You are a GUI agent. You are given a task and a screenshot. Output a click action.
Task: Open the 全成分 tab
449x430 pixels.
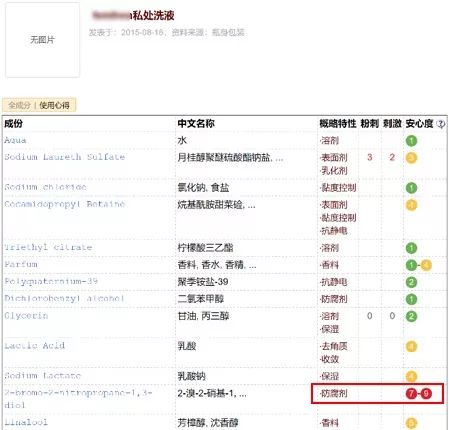tap(19, 105)
